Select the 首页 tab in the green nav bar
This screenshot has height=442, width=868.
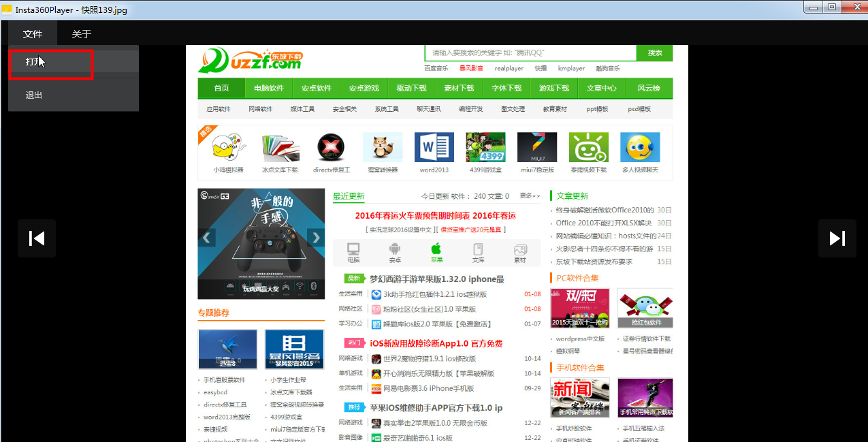221,89
